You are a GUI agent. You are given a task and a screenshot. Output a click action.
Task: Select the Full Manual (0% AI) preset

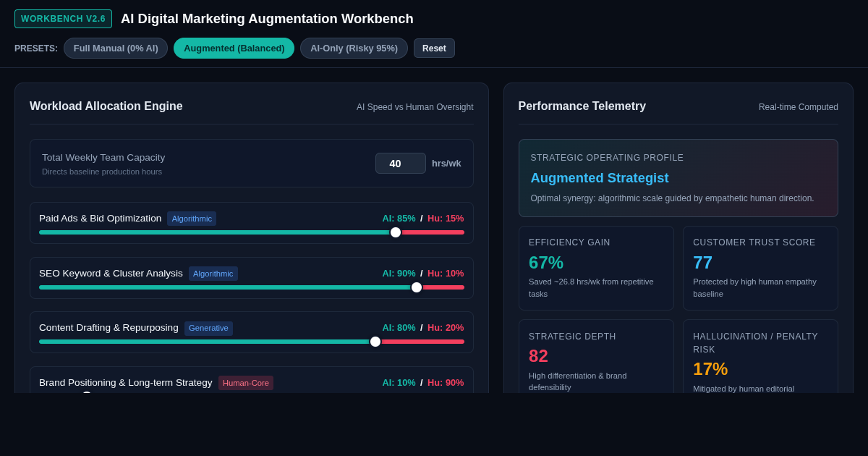click(x=116, y=48)
